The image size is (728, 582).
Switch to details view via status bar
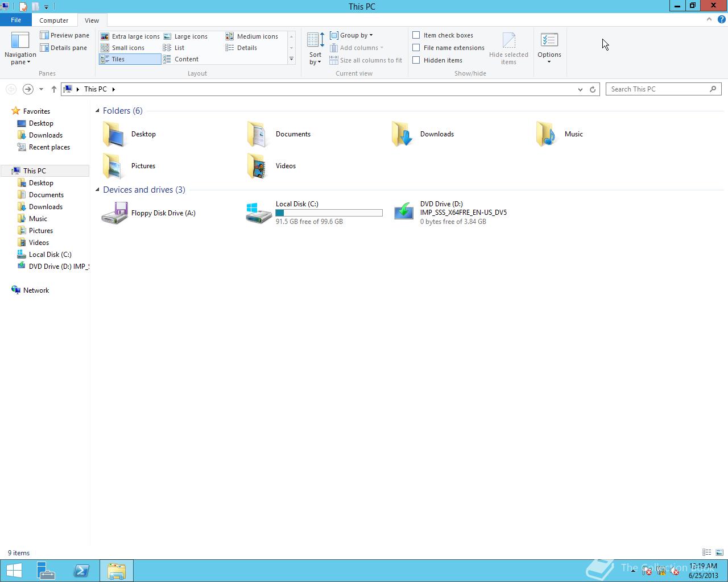coord(706,552)
